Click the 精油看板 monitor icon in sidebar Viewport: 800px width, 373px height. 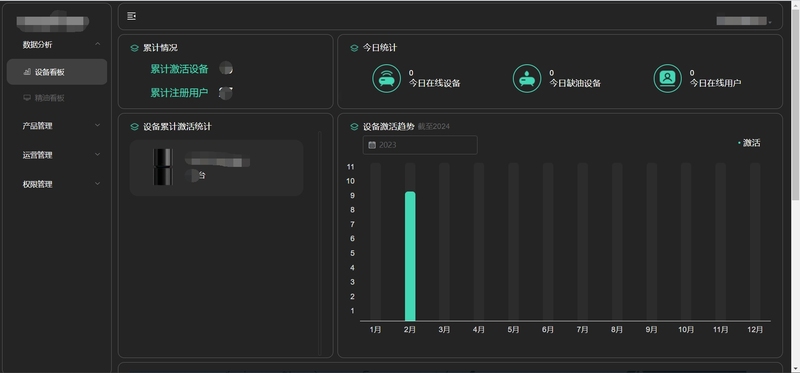point(27,98)
